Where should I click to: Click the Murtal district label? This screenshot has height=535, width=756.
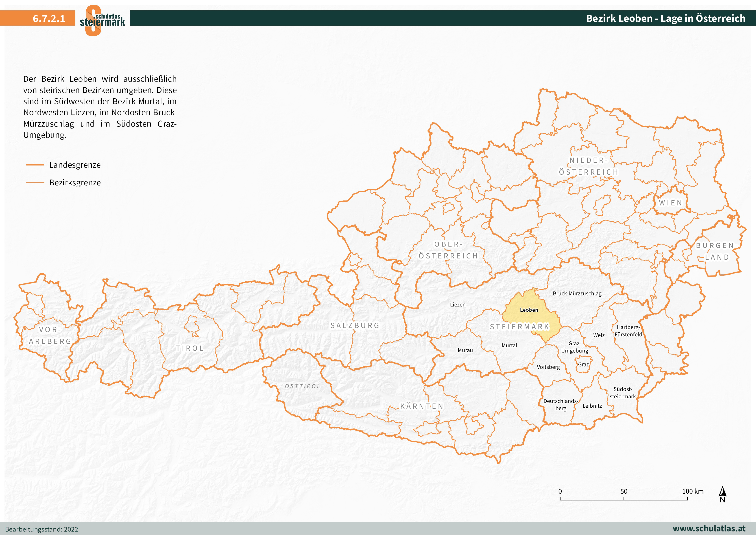[x=509, y=345]
